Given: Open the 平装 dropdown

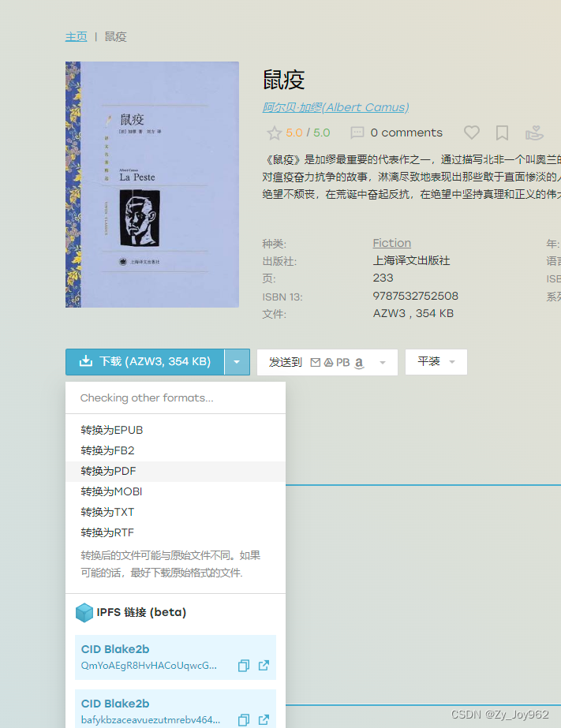Looking at the screenshot, I should click(x=436, y=362).
